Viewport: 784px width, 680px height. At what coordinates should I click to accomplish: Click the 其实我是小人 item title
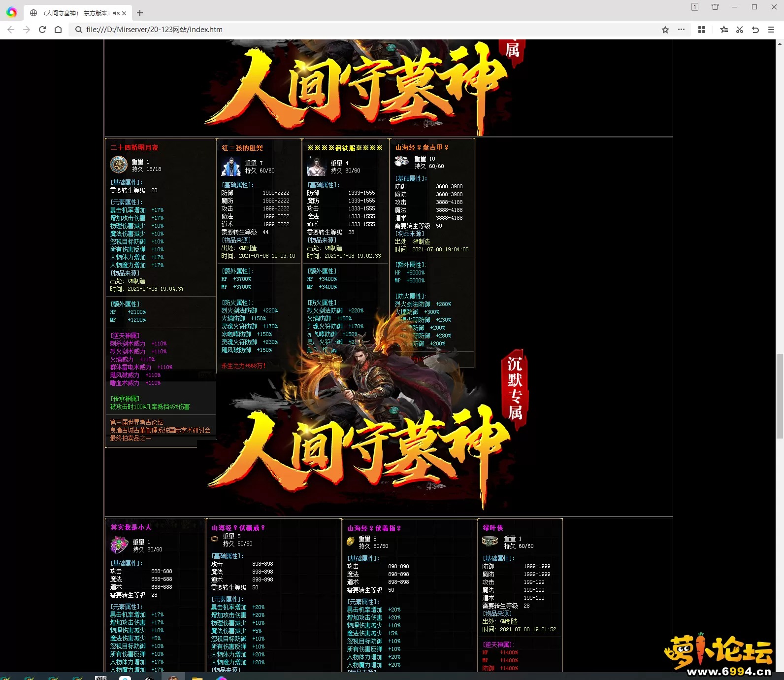[x=131, y=527]
